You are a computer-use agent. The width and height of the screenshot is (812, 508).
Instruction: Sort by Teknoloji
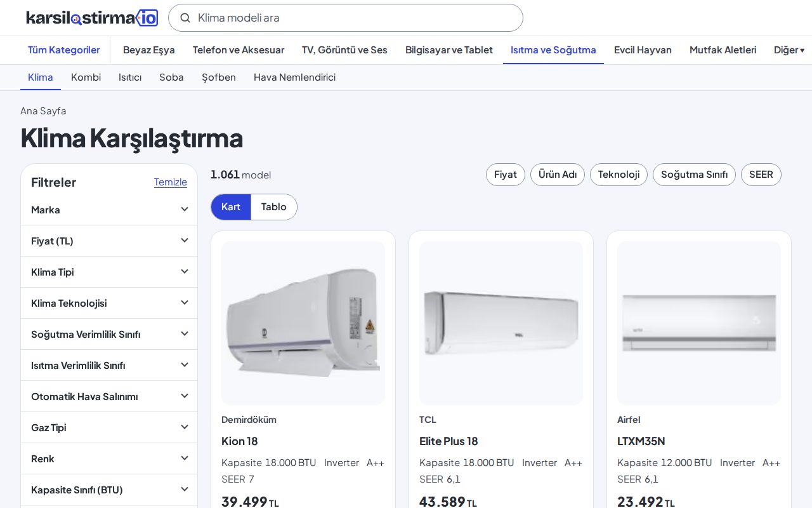coord(619,174)
